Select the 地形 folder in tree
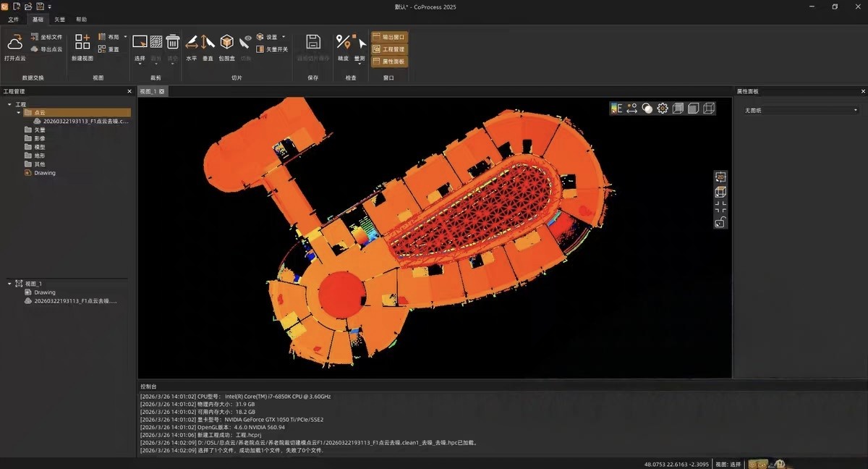This screenshot has height=469, width=868. [35, 156]
